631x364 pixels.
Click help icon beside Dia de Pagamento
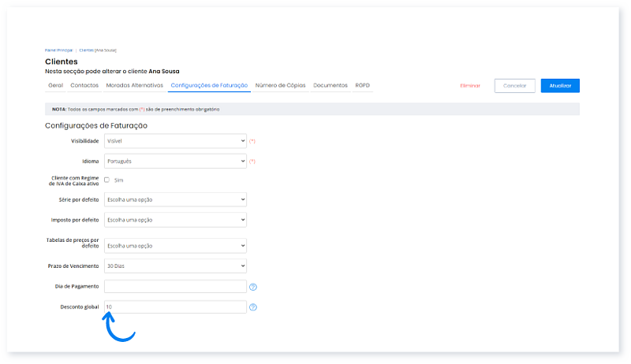[253, 287]
